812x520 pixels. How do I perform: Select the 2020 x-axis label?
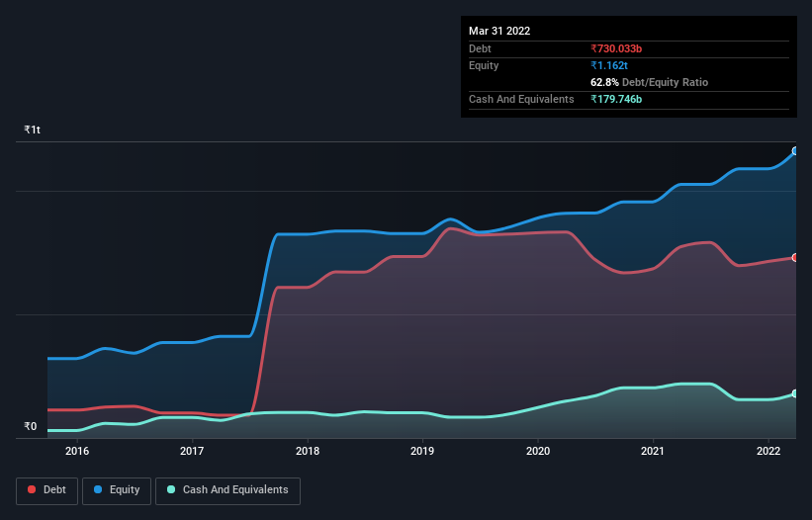click(538, 451)
